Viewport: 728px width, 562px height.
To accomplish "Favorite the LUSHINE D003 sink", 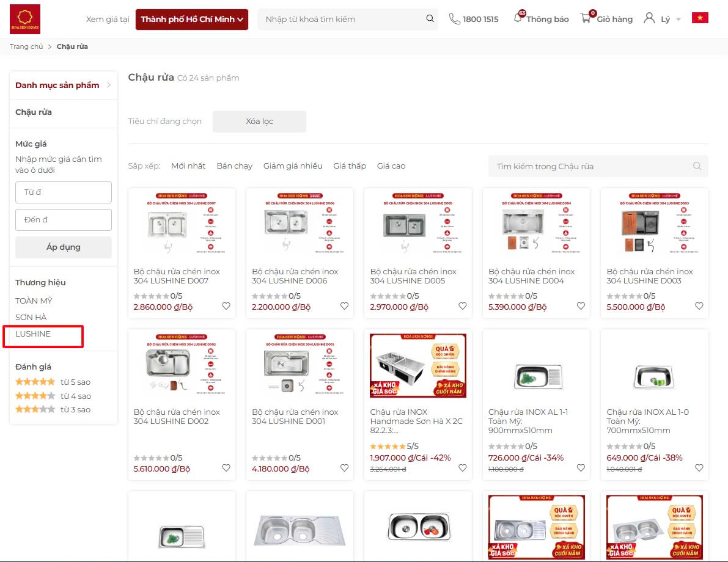I will [x=699, y=306].
